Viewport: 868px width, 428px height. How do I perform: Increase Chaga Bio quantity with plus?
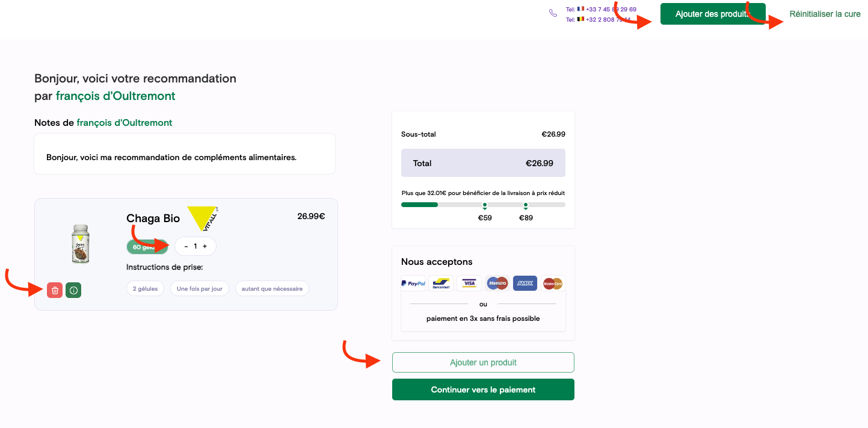tap(205, 246)
